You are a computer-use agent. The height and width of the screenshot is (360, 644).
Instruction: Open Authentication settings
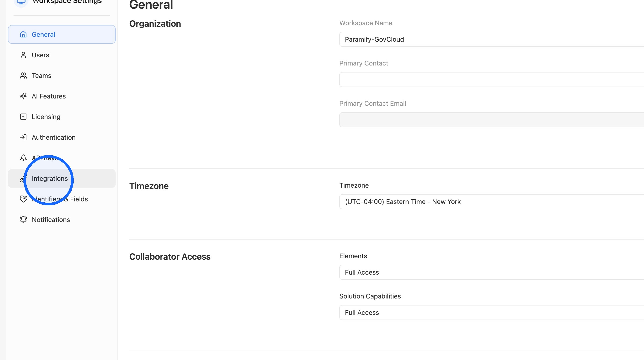[62, 137]
